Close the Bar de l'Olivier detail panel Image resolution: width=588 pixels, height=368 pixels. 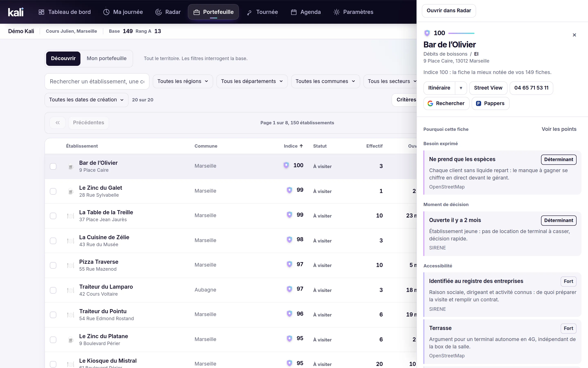click(574, 35)
